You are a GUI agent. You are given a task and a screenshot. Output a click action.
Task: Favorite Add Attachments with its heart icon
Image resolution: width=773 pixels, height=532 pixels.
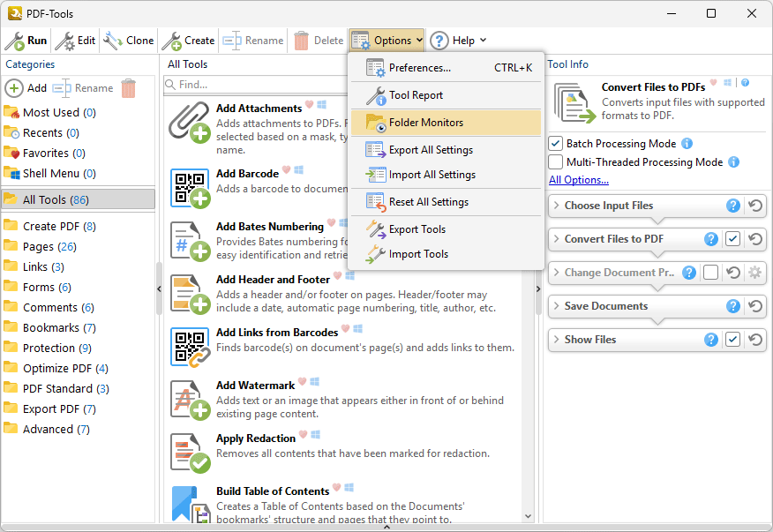[309, 104]
